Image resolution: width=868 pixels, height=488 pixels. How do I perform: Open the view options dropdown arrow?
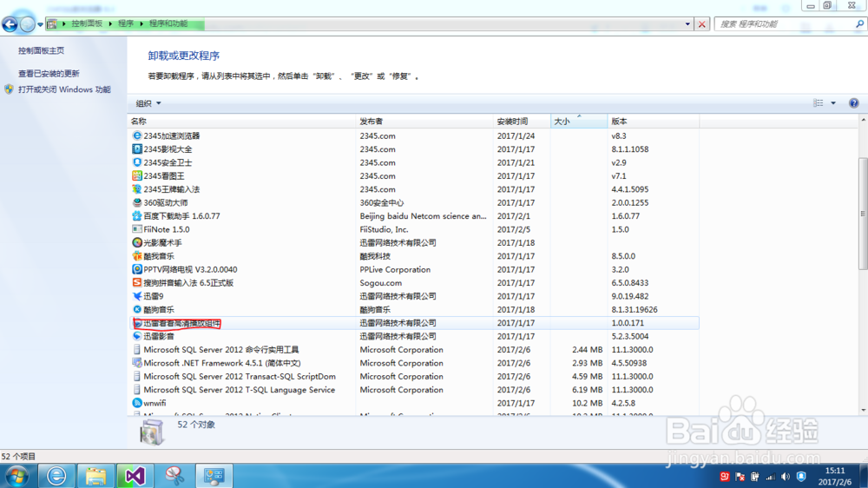pyautogui.click(x=833, y=103)
